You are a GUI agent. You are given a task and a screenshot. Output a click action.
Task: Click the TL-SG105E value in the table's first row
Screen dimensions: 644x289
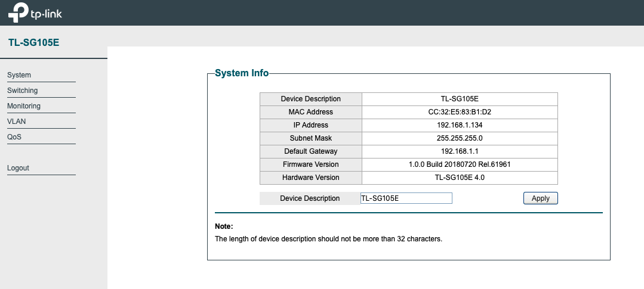[460, 99]
